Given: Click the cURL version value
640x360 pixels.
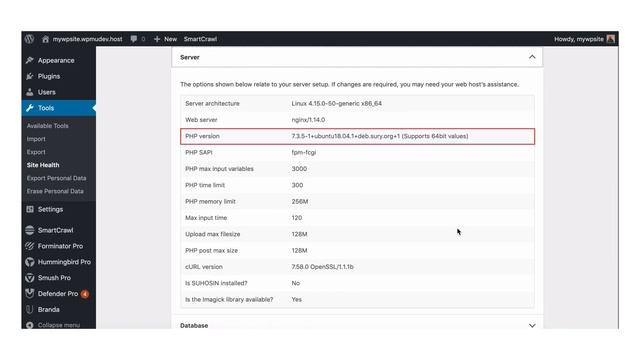Looking at the screenshot, I should pos(322,267).
